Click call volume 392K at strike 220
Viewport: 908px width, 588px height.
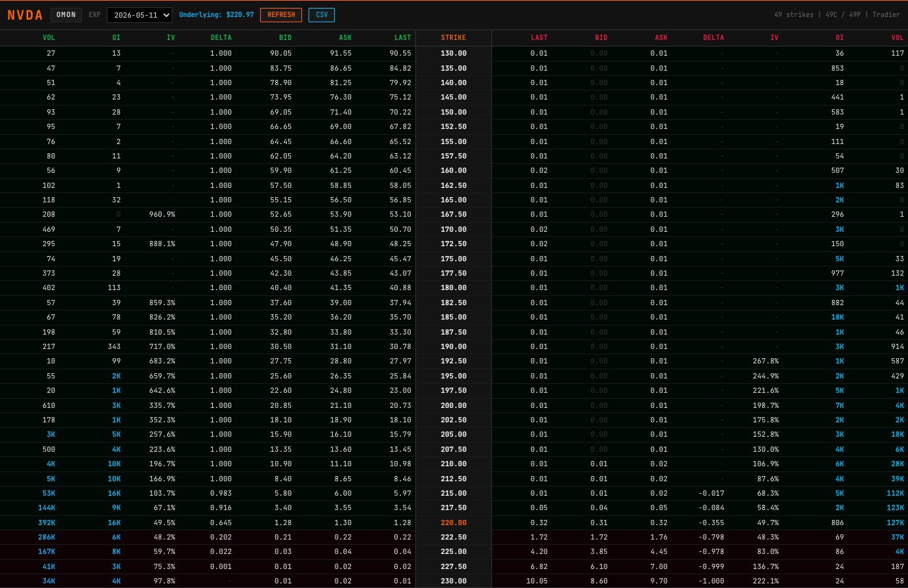47,523
